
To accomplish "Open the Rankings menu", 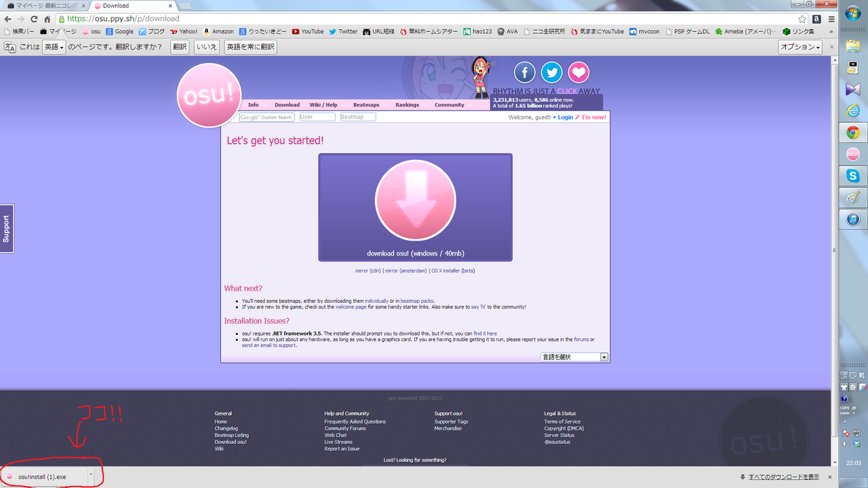I will (408, 105).
